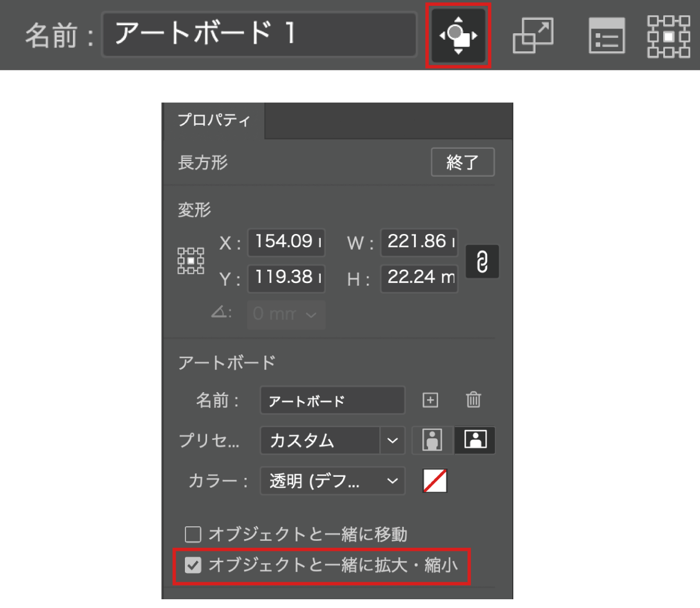Set landscape orientation icon
The height and width of the screenshot is (608, 700).
click(x=475, y=440)
